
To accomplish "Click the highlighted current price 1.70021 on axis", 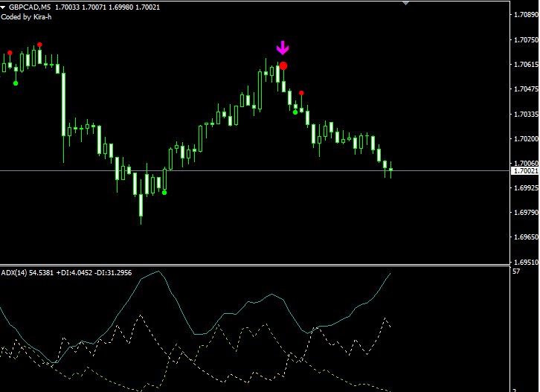I will [526, 171].
